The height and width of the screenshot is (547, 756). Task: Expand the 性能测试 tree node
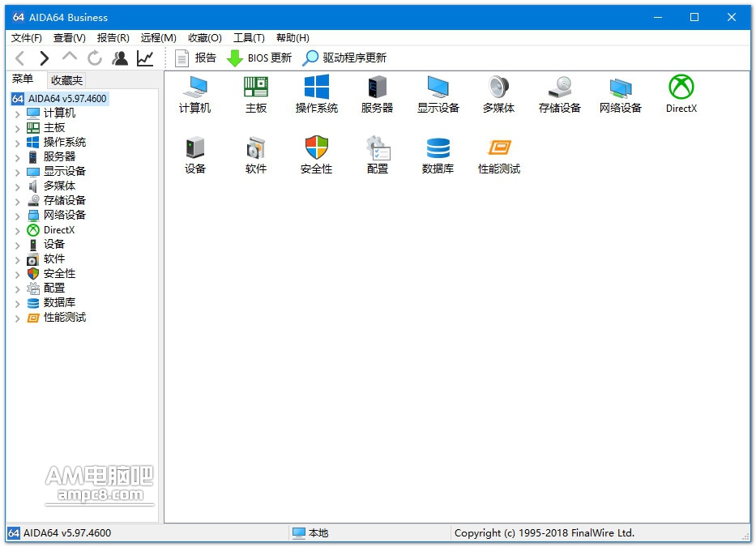tap(17, 318)
